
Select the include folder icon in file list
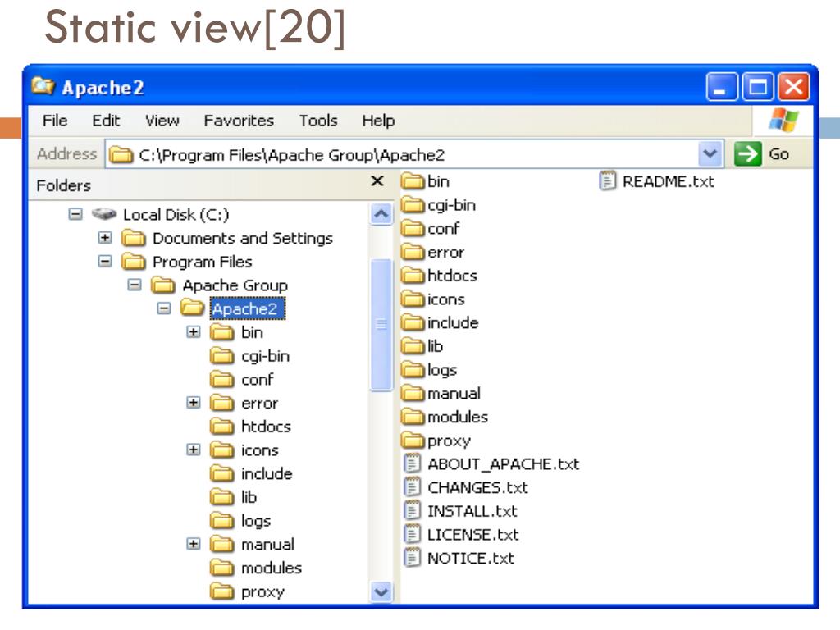(413, 323)
